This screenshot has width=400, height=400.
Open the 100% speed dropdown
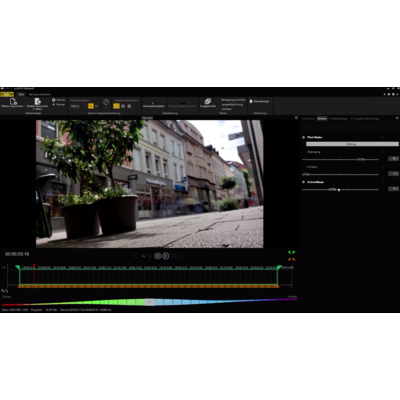[x=78, y=106]
